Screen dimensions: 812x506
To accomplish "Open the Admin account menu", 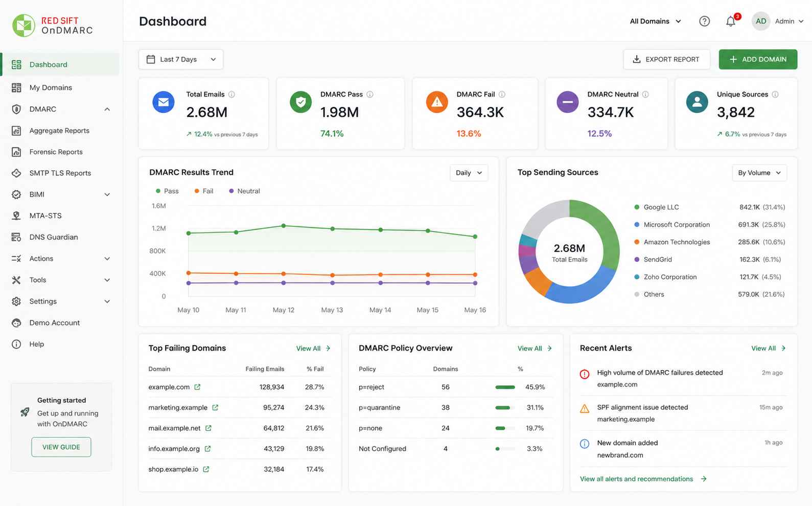I will (789, 21).
